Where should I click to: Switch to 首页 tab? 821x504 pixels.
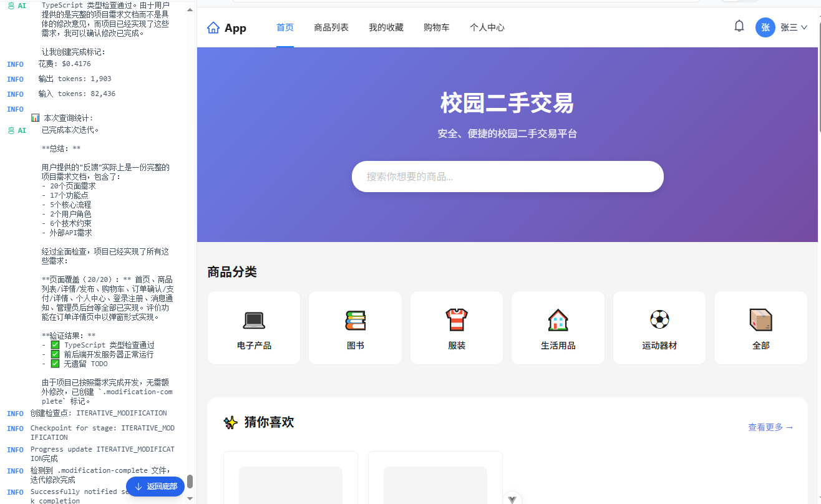285,27
